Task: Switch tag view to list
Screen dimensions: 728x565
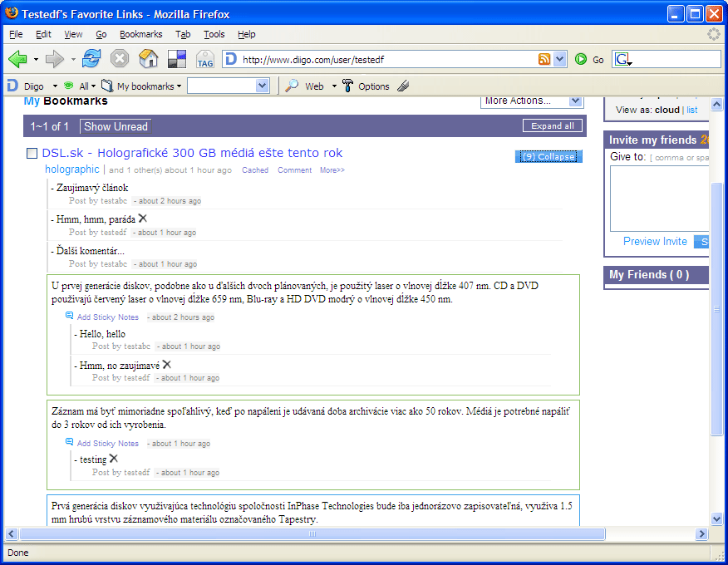Action: 691,110
